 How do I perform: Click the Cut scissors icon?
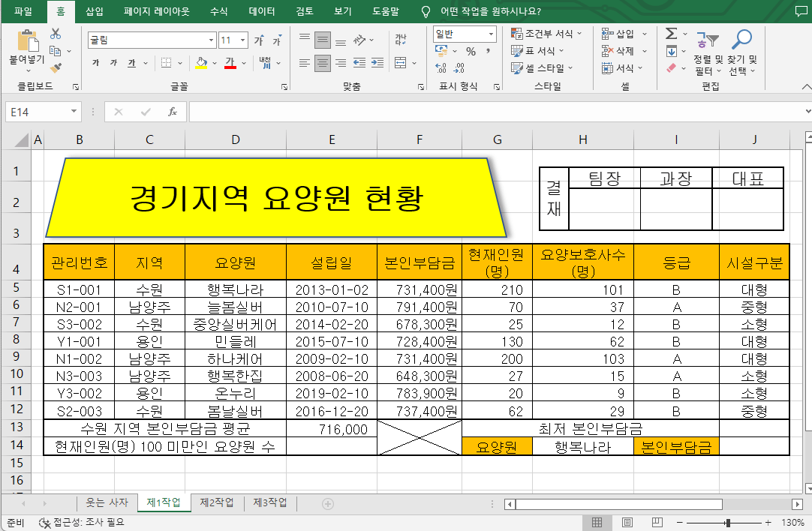pos(56,34)
